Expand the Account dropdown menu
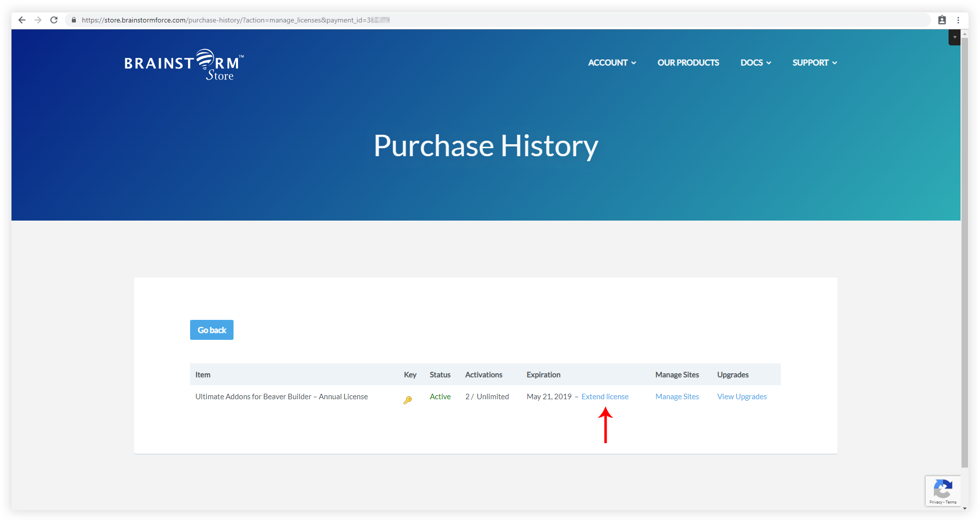980x523 pixels. click(x=612, y=63)
